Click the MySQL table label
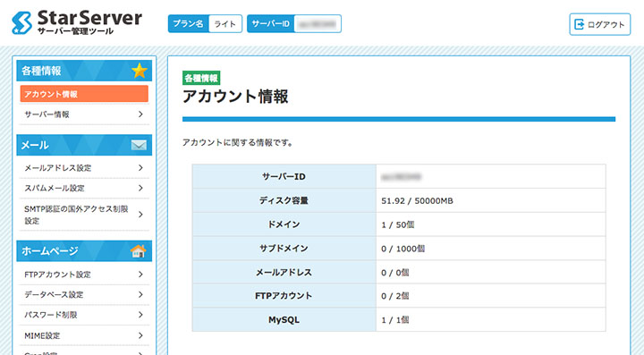The height and width of the screenshot is (355, 644). (x=284, y=319)
